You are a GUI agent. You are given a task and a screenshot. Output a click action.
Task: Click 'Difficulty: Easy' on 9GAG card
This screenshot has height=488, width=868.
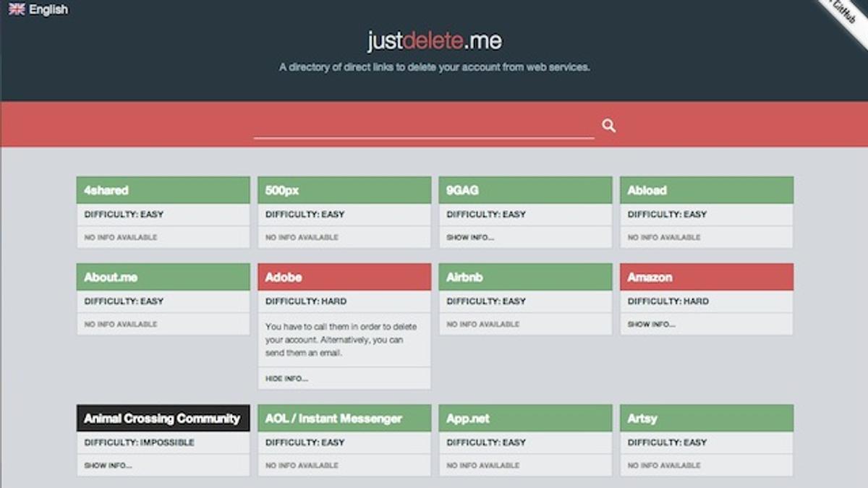pyautogui.click(x=486, y=215)
